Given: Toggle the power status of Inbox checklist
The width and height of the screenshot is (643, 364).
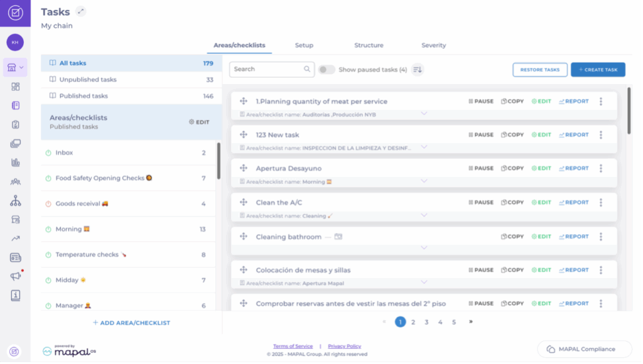Looking at the screenshot, I should (x=48, y=153).
